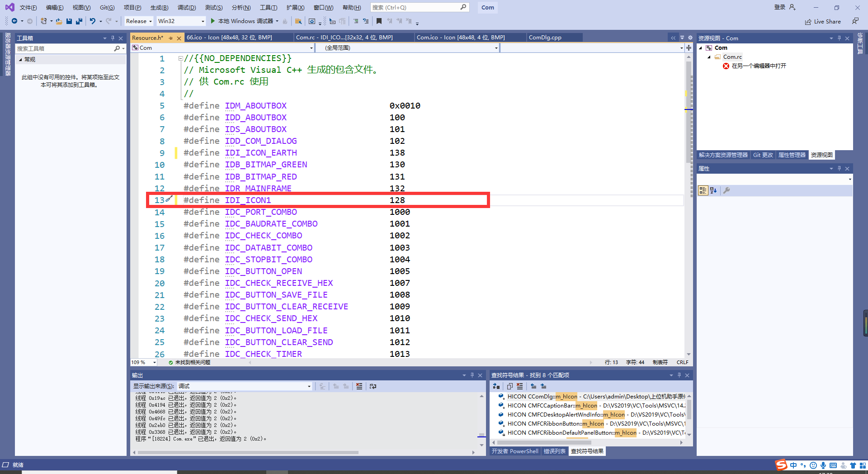Image resolution: width=868 pixels, height=474 pixels.
Task: Switch to the 解决方案资源管理器 tab
Action: (723, 155)
